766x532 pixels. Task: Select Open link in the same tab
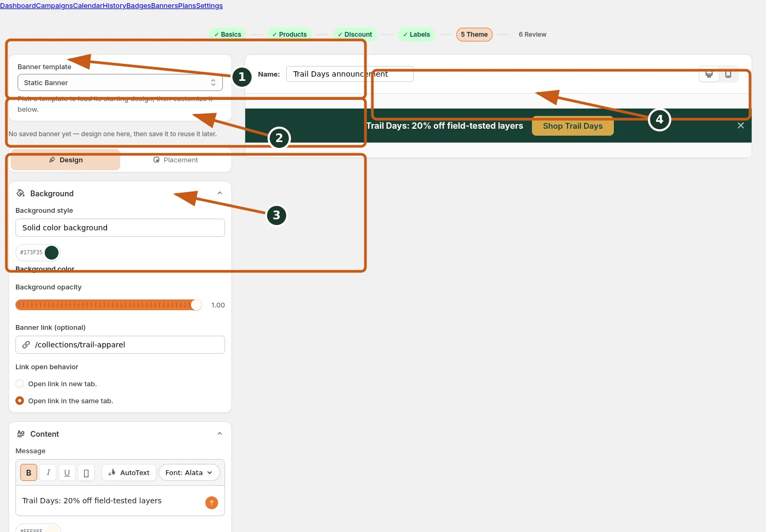[20, 401]
